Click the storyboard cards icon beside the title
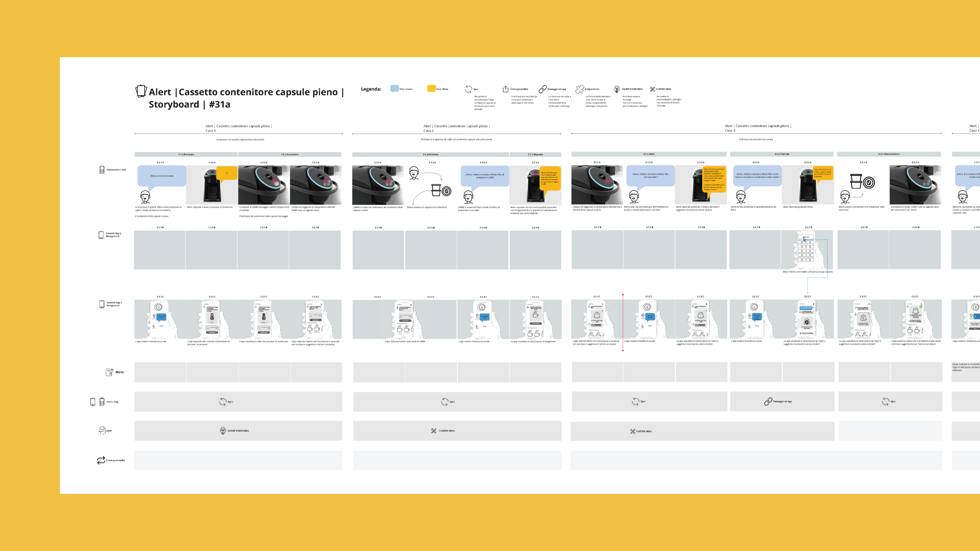This screenshot has height=551, width=980. (x=141, y=91)
